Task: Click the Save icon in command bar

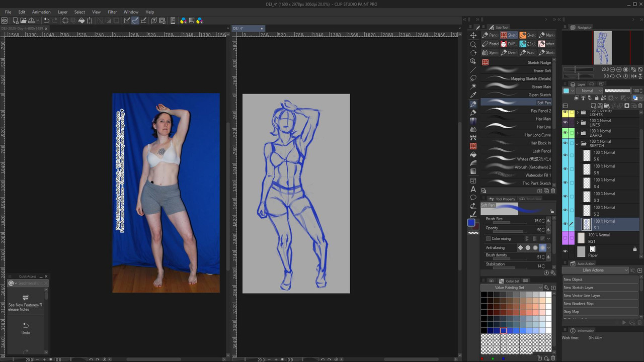Action: [x=31, y=21]
